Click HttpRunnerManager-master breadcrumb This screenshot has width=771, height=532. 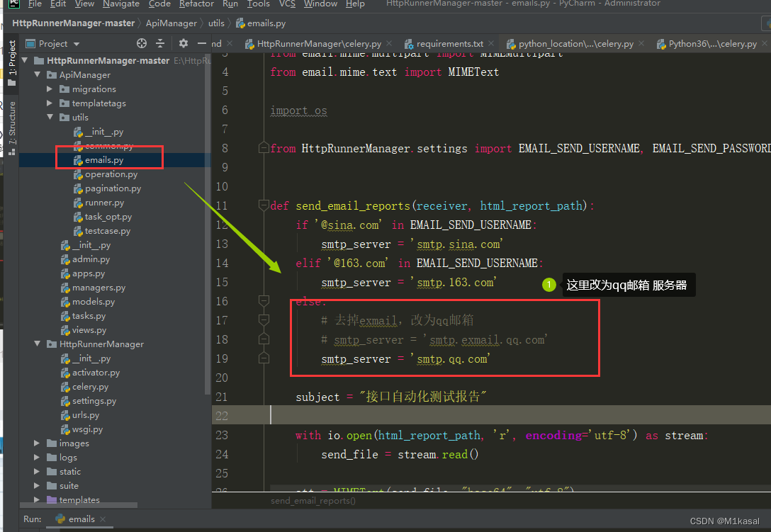[x=73, y=23]
